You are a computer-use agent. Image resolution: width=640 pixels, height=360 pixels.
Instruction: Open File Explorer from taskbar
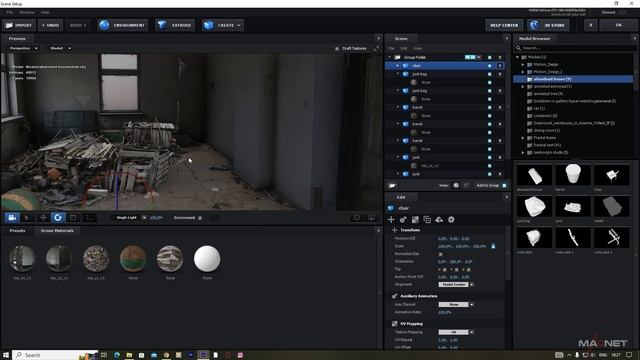[129, 355]
